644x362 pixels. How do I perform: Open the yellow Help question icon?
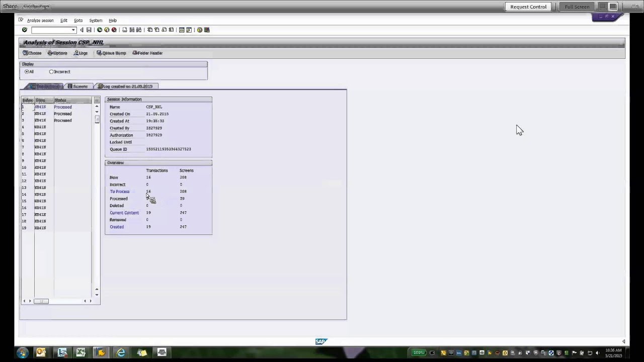pos(200,30)
